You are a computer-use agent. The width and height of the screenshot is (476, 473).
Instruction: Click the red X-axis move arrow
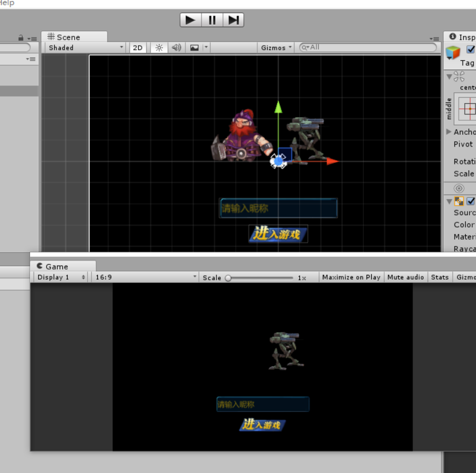tap(333, 161)
